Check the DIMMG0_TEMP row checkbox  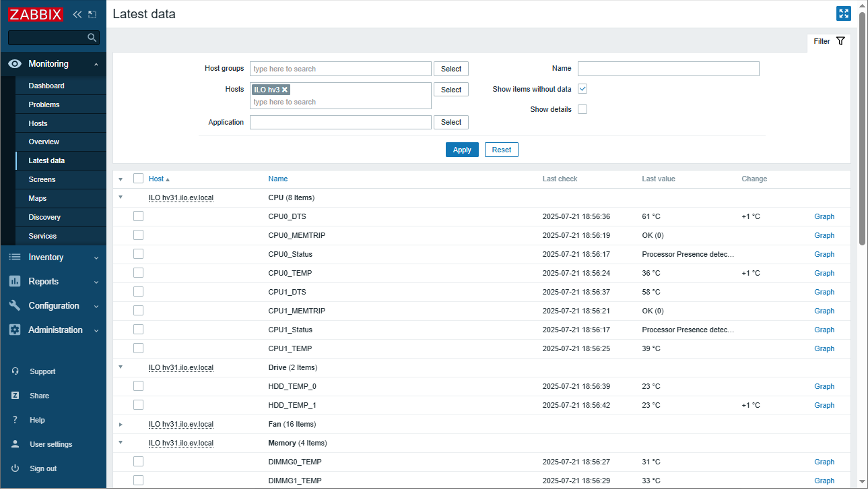tap(138, 462)
